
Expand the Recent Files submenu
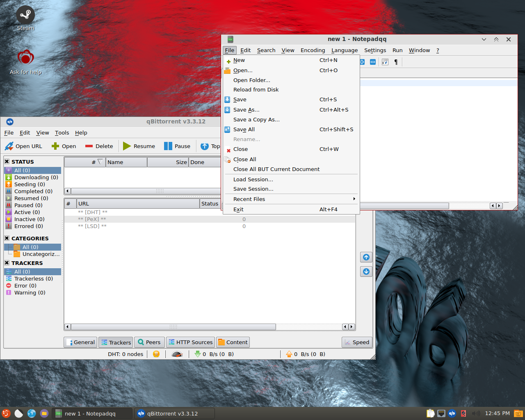pyautogui.click(x=291, y=199)
